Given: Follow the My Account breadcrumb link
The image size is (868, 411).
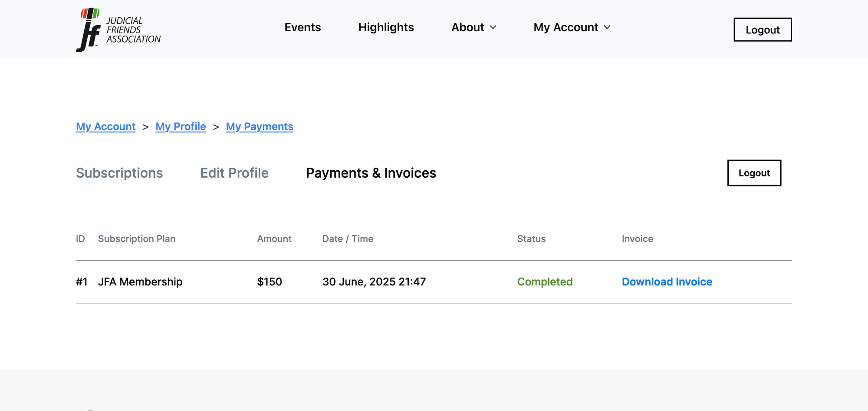Looking at the screenshot, I should pyautogui.click(x=105, y=126).
